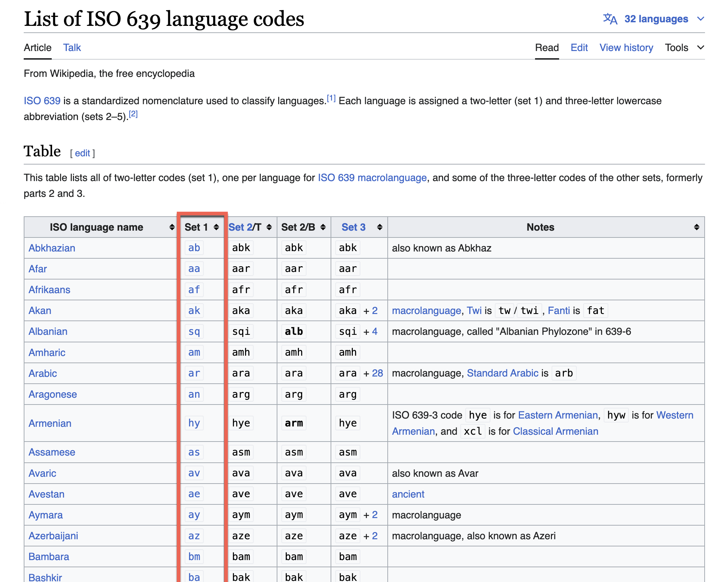Open the ISO 639 article link
The height and width of the screenshot is (582, 728).
coord(42,101)
